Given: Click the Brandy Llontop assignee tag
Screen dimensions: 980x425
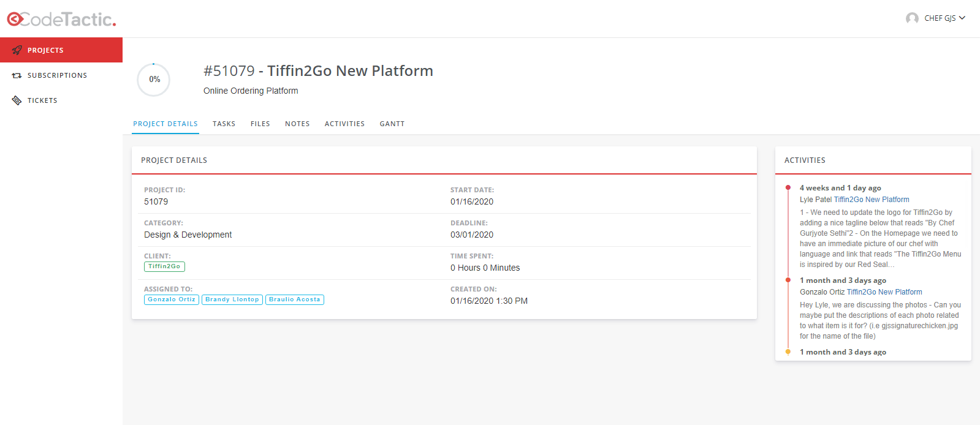Looking at the screenshot, I should click(232, 299).
